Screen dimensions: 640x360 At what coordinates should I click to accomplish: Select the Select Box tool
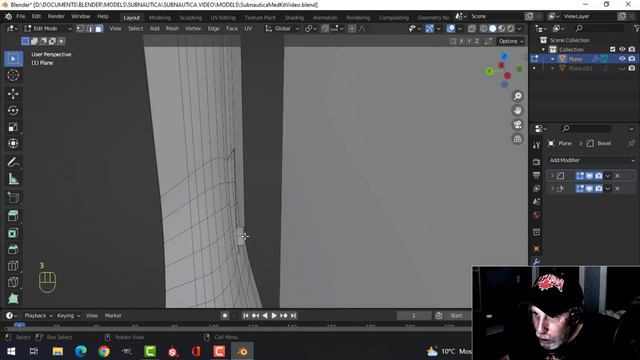click(13, 59)
